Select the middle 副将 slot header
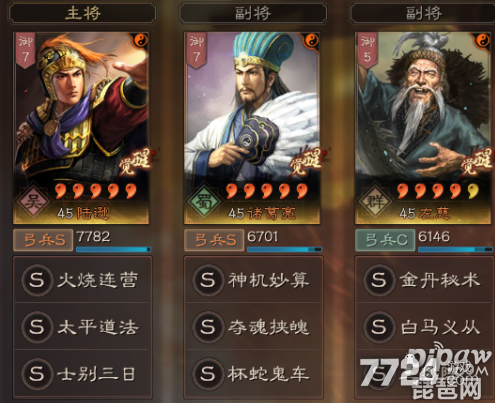495x403 pixels. pyautogui.click(x=253, y=13)
